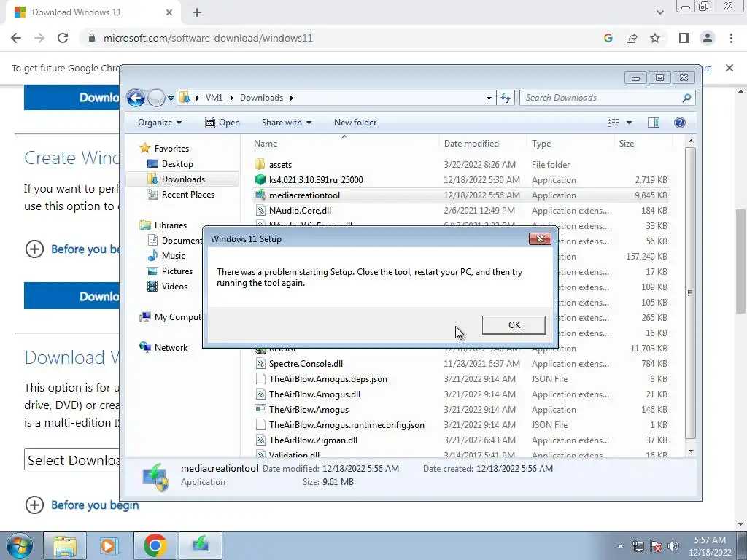The width and height of the screenshot is (747, 560).
Task: Open Explorer help icon
Action: (x=680, y=122)
